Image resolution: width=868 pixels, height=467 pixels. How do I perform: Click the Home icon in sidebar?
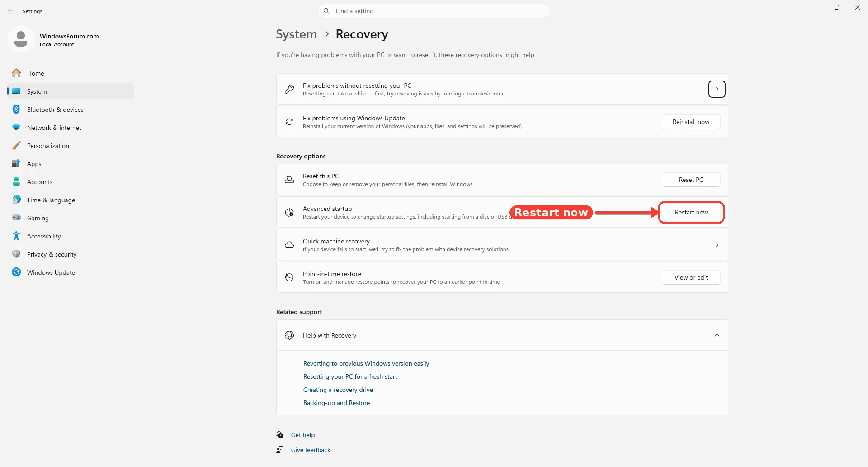16,73
